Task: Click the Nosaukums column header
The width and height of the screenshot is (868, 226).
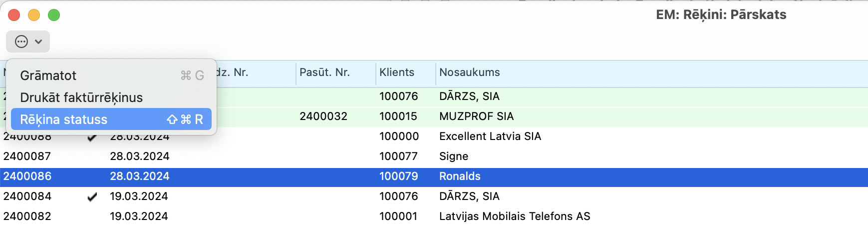Action: [x=469, y=72]
